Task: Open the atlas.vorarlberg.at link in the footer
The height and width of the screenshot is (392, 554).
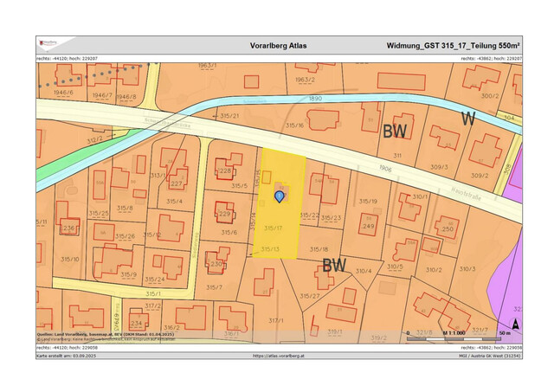Action: tap(278, 355)
